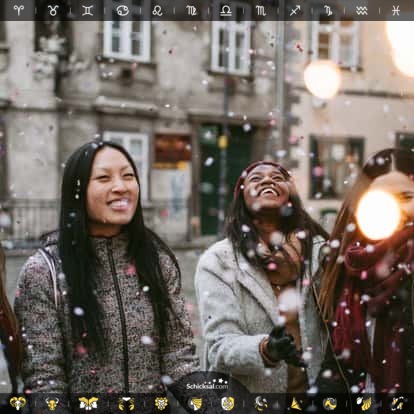The image size is (414, 414).
Task: Click the golden ram head icon
Action: tap(17, 403)
